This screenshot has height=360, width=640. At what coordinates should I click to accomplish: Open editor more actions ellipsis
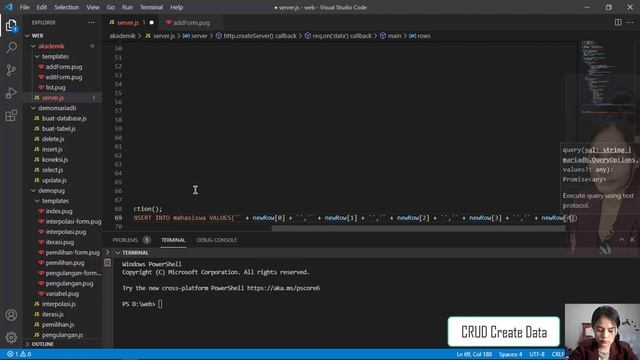[631, 22]
